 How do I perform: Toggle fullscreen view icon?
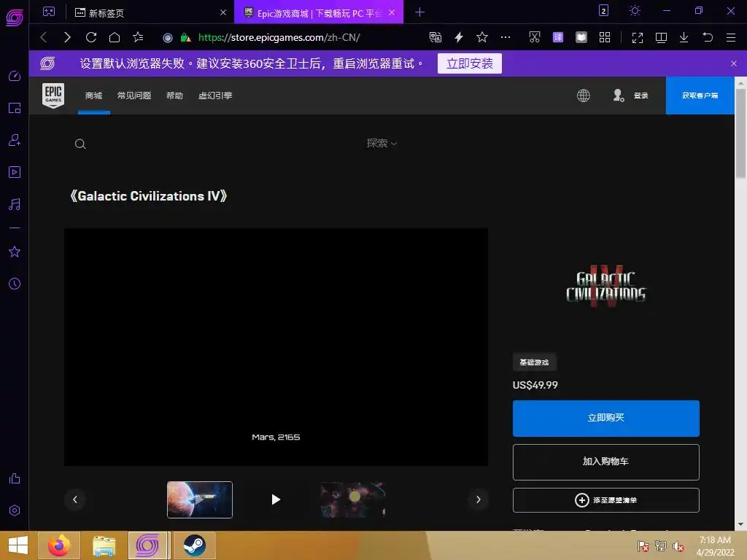pos(638,38)
